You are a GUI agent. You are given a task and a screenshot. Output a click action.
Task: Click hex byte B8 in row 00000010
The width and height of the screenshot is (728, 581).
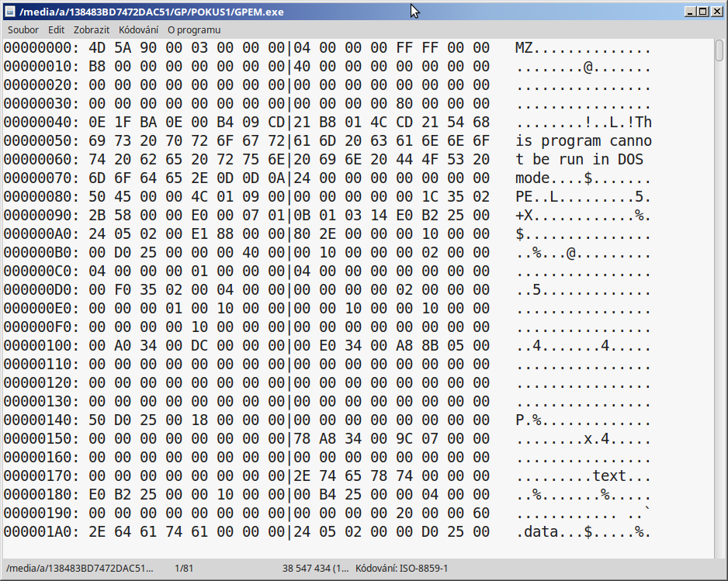click(97, 67)
